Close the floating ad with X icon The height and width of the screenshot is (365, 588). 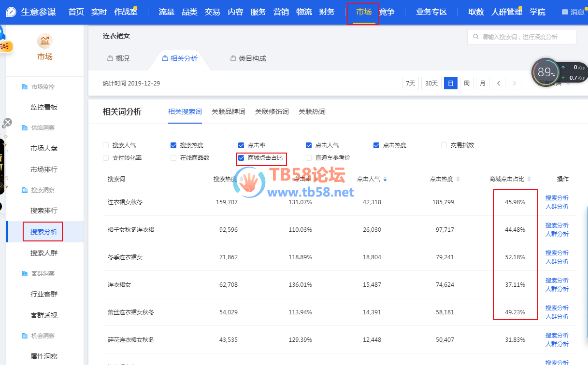[x=7, y=122]
